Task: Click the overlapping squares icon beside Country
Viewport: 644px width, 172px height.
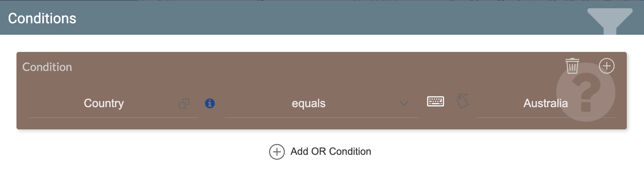Action: (184, 104)
